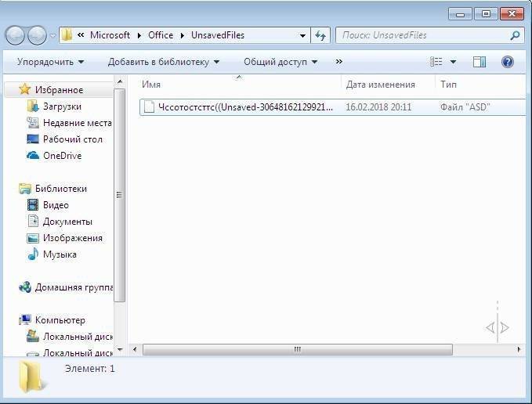Open the Видео library
Screen dimensions: 532x404
[56, 205]
